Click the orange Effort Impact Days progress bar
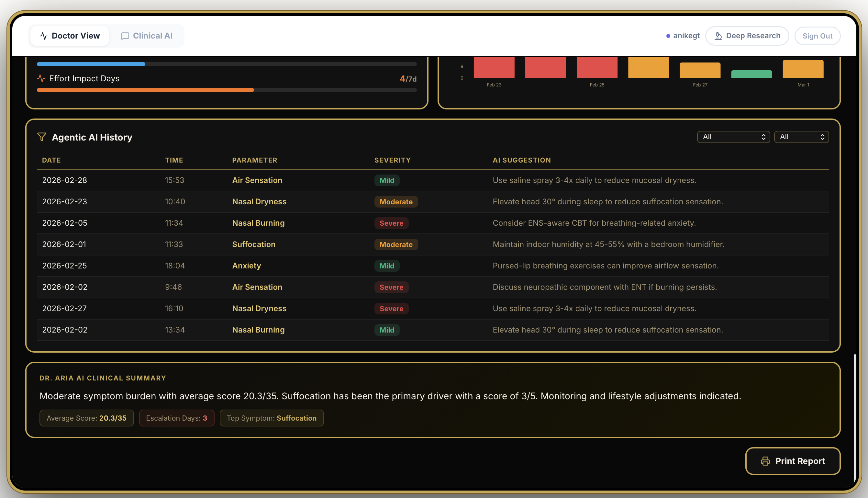 tap(145, 90)
